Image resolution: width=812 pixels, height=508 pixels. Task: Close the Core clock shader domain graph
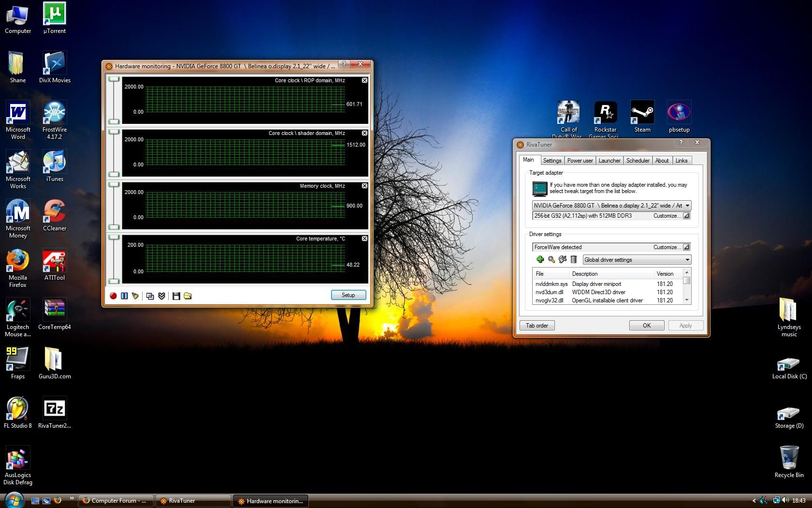(x=364, y=133)
